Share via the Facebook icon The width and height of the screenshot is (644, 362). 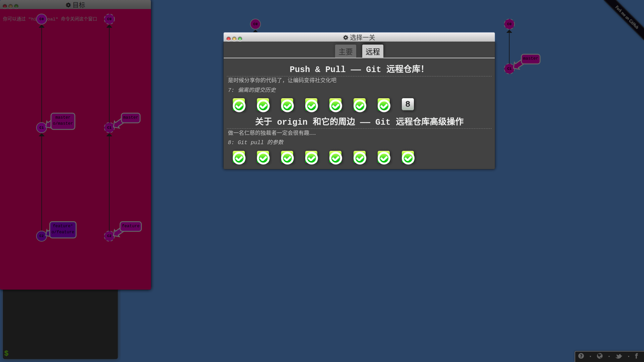coord(636,356)
